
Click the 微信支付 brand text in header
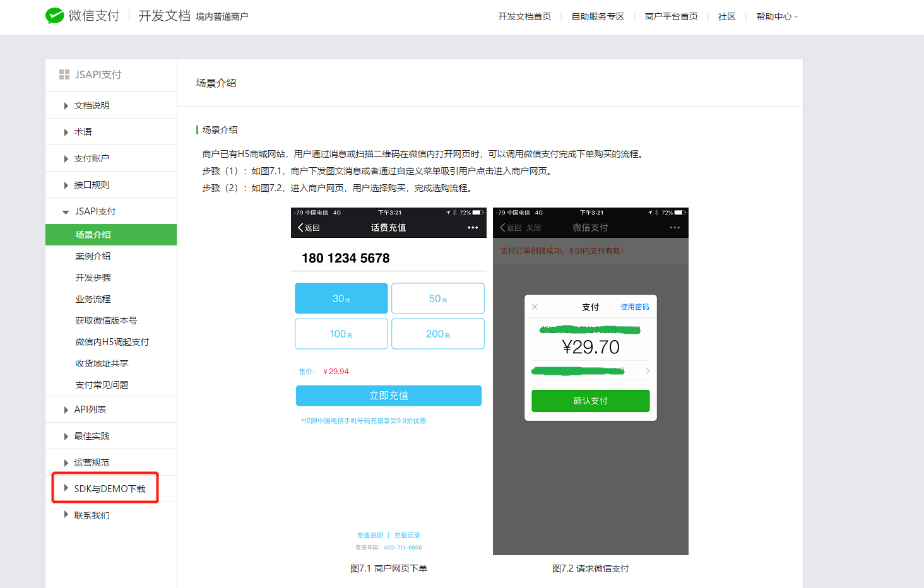pos(93,16)
